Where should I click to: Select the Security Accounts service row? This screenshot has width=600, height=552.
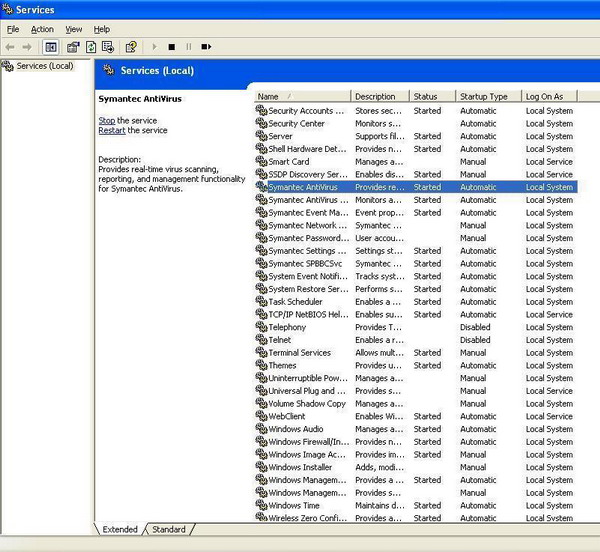point(416,111)
